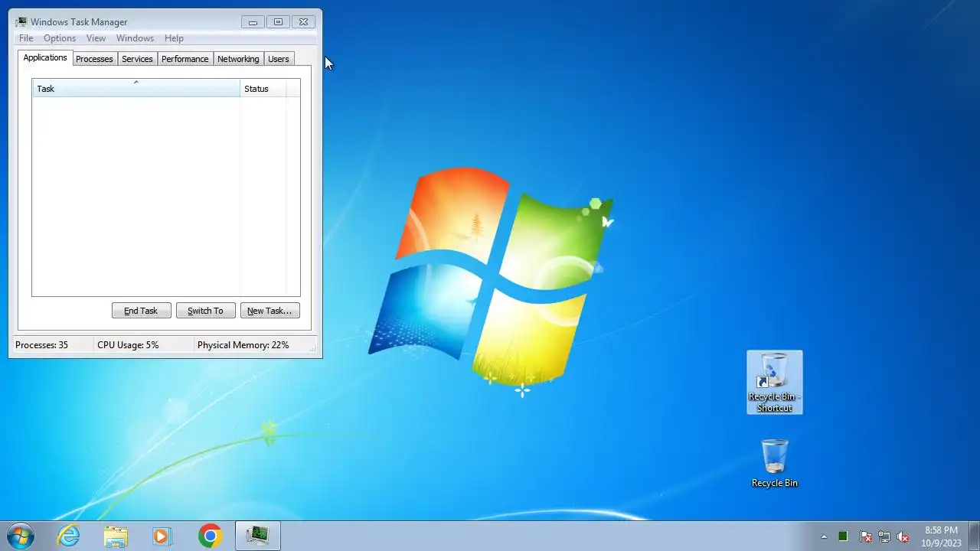Click the muted volume speaker icon

coord(903,536)
